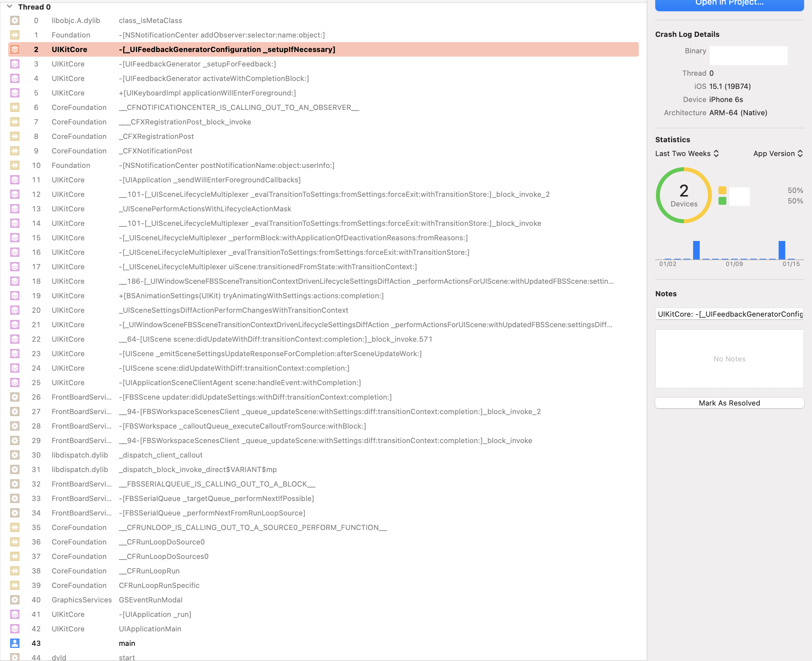Open the App Version dropdown
Image resolution: width=812 pixels, height=661 pixels.
click(x=777, y=153)
